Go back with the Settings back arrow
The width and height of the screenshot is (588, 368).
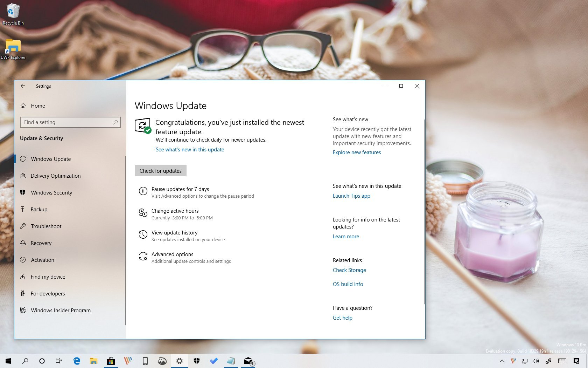[x=23, y=86]
